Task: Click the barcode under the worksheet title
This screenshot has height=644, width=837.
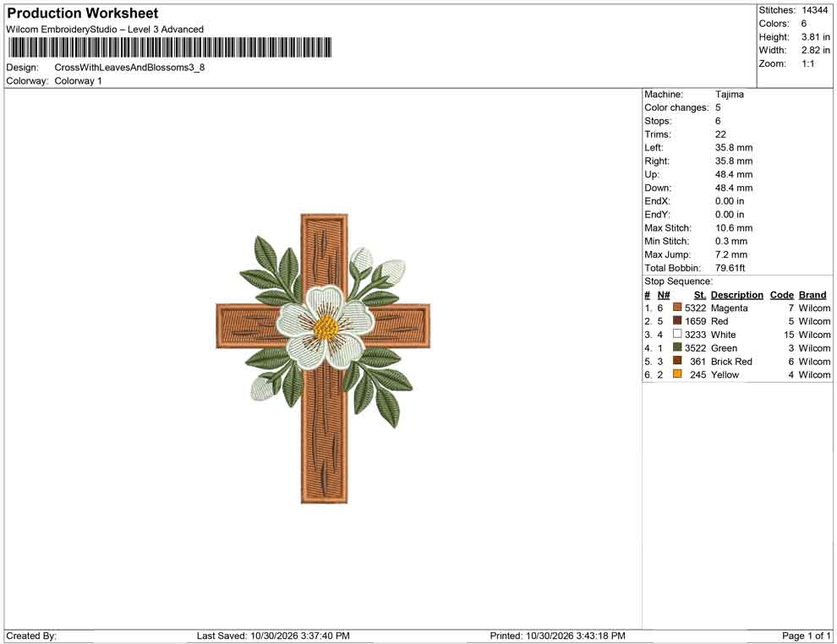Action: pos(169,47)
